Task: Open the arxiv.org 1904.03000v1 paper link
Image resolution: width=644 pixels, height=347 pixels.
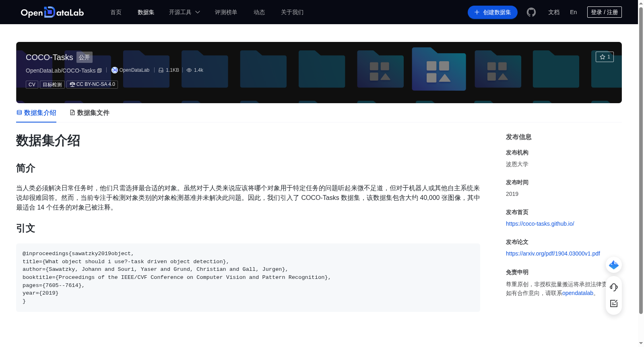Action: point(553,253)
